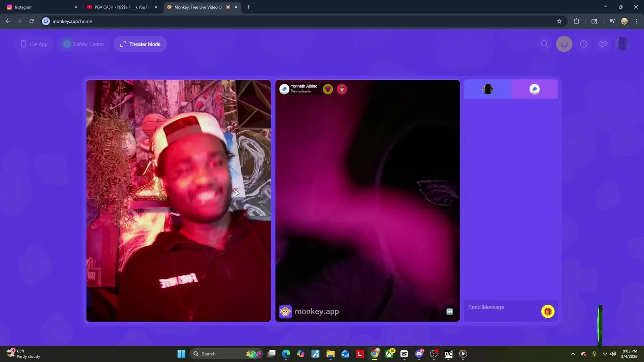Viewport: 644px width, 362px height.
Task: Open Microsoft Edge from the taskbar
Action: pos(286,354)
